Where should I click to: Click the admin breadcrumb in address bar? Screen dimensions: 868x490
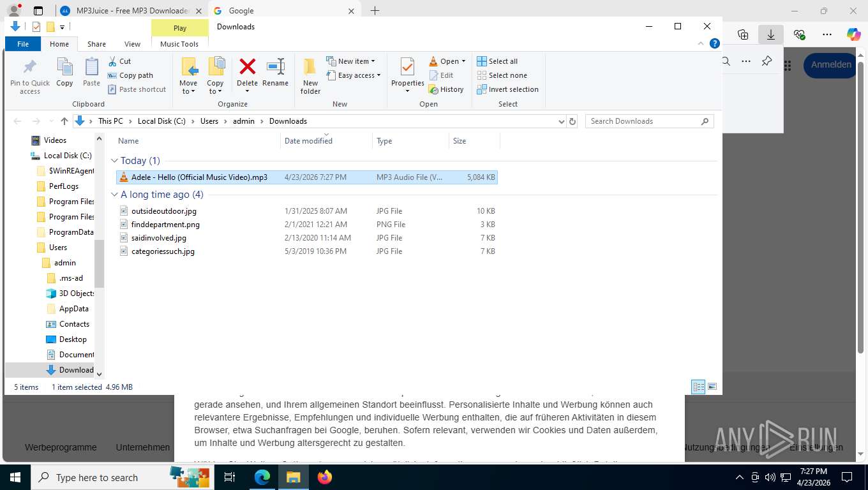243,121
